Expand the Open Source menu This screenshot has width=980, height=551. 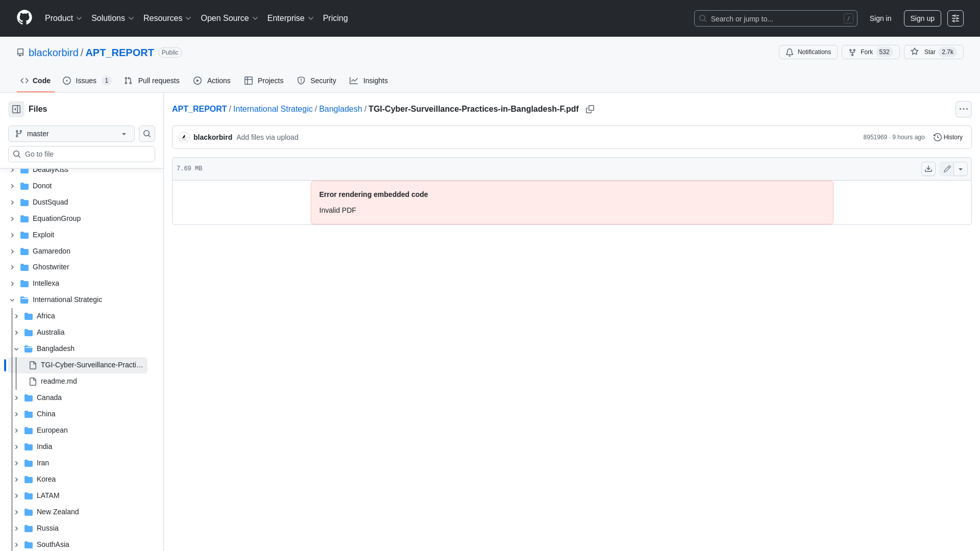point(230,18)
